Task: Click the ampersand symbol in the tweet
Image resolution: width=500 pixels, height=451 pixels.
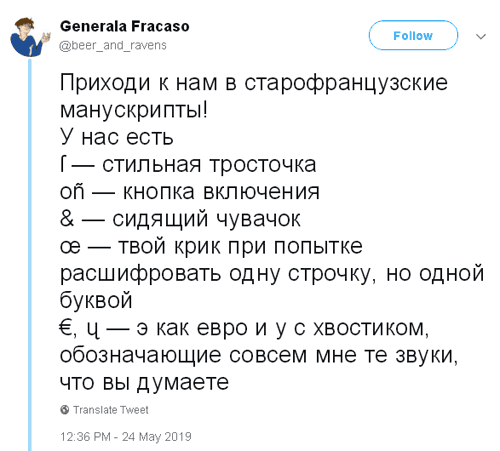Action: pyautogui.click(x=67, y=219)
